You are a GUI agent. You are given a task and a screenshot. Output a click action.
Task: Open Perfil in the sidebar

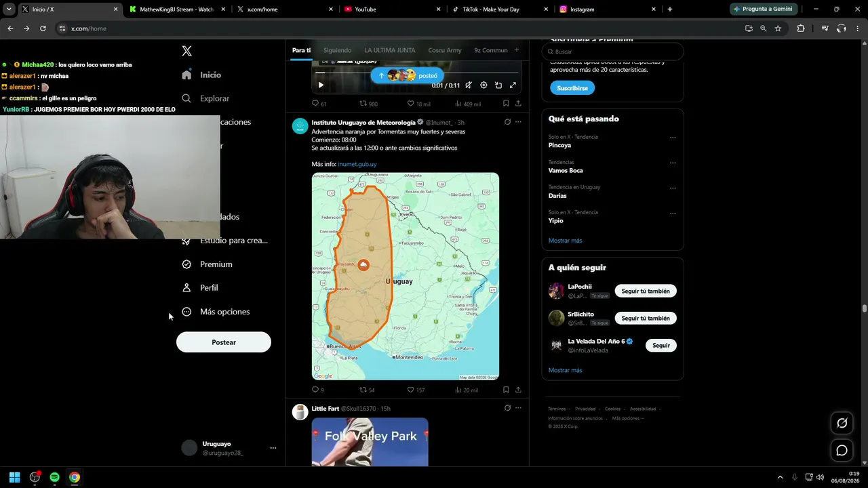pyautogui.click(x=200, y=287)
